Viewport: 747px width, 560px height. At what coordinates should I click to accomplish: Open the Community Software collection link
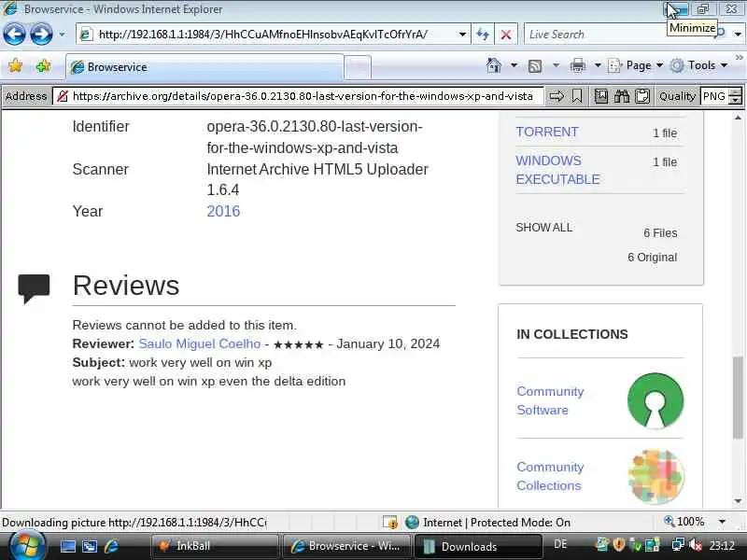550,400
